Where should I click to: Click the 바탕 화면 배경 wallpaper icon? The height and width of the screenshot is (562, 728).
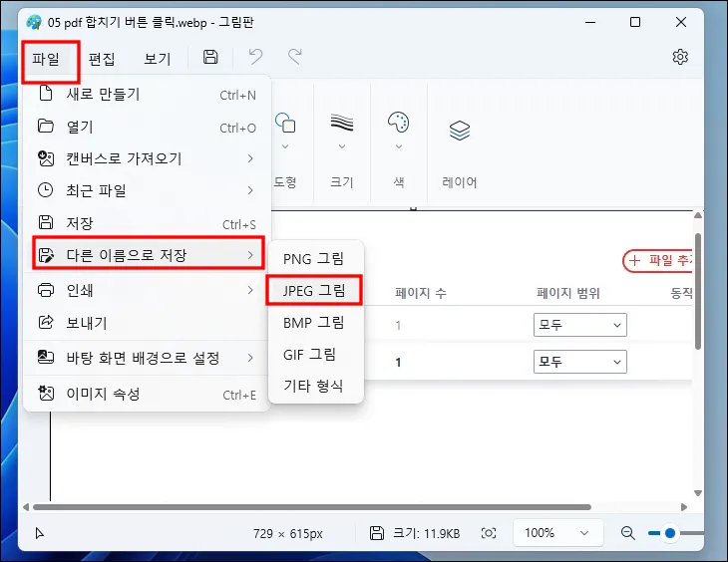(46, 357)
